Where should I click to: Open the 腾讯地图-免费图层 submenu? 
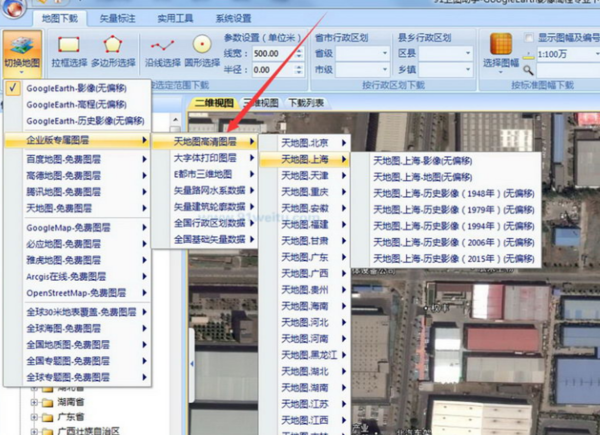click(78, 192)
